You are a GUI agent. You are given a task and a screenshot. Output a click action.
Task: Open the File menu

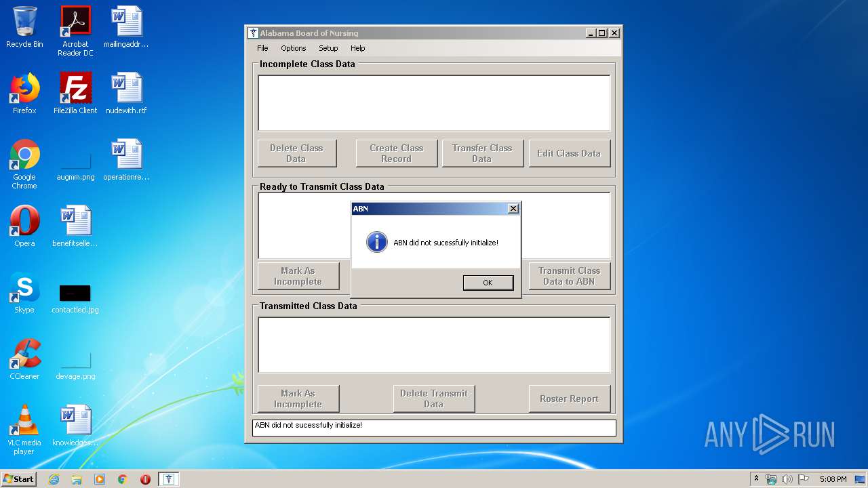point(262,48)
